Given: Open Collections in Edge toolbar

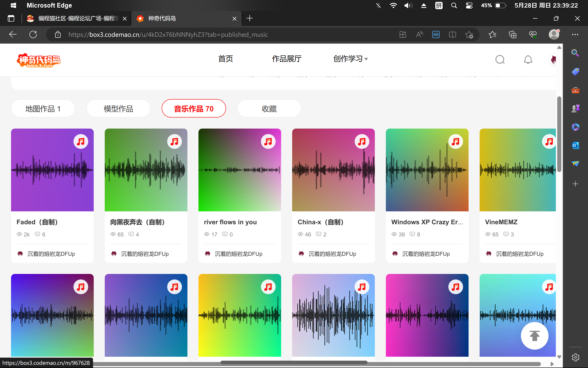Looking at the screenshot, I should tap(513, 34).
